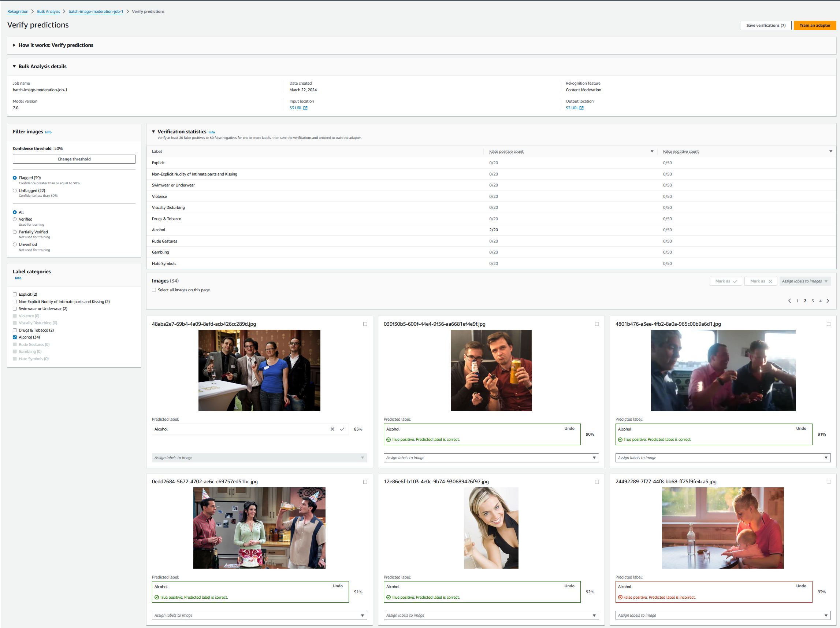
Task: Go to page 3 of images
Action: [813, 301]
